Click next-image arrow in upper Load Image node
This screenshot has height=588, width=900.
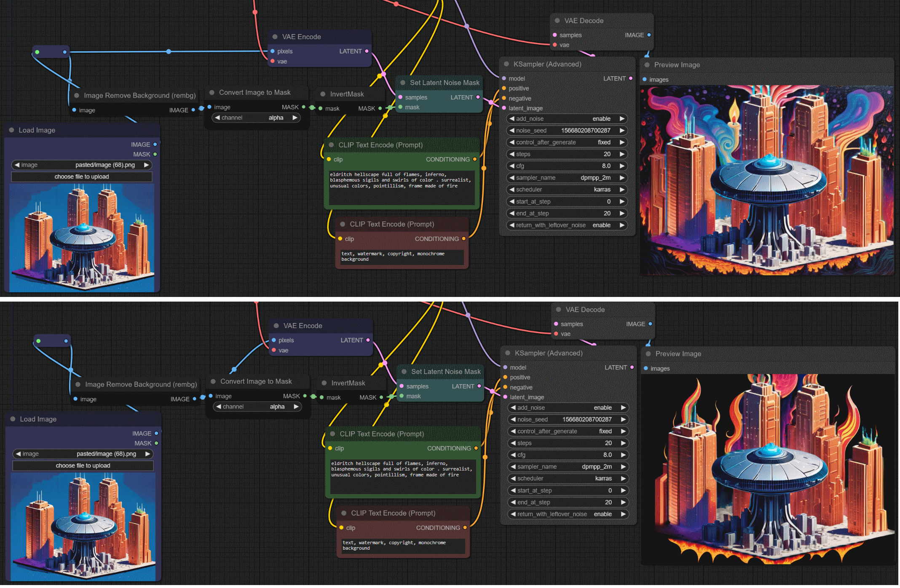[x=147, y=165]
